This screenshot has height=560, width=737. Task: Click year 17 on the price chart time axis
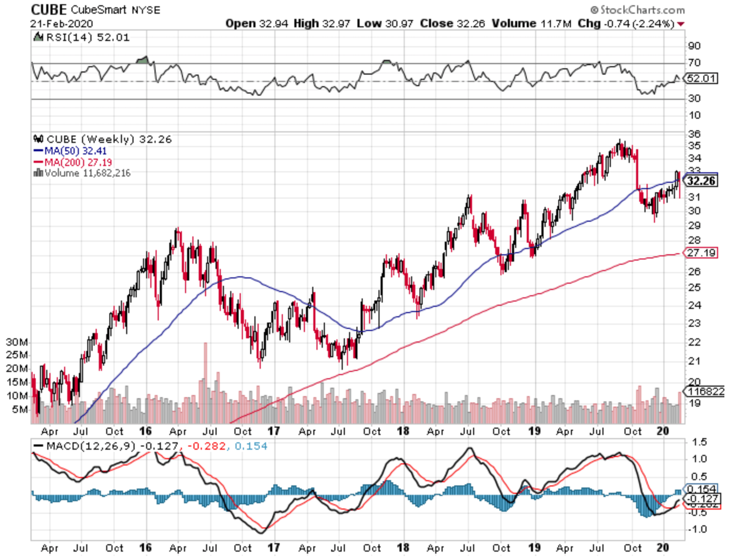click(273, 431)
